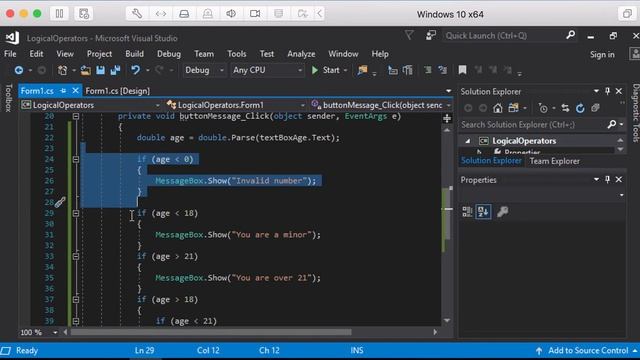Collapse the if (age < 0) block
Screen dimensions: 640x360
point(76,159)
